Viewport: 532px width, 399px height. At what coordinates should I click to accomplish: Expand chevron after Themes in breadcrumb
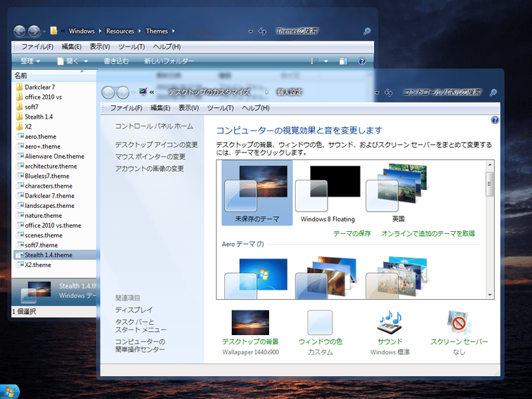pyautogui.click(x=173, y=31)
